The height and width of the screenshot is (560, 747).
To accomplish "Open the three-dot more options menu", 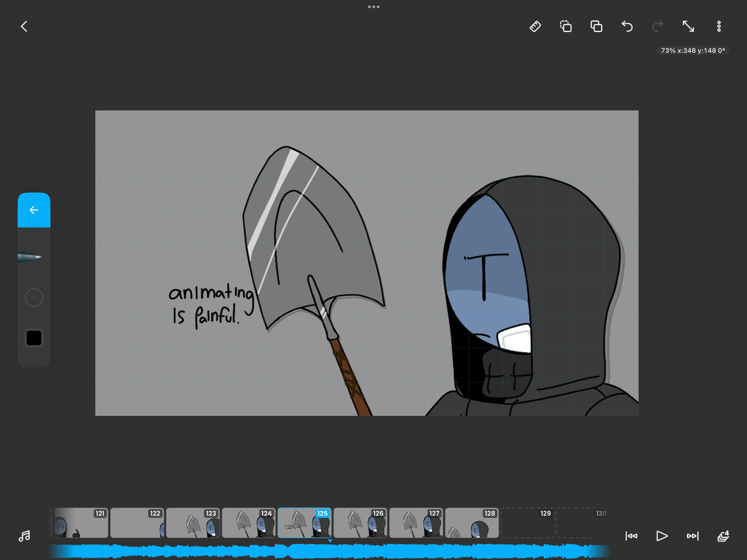I will click(x=719, y=26).
